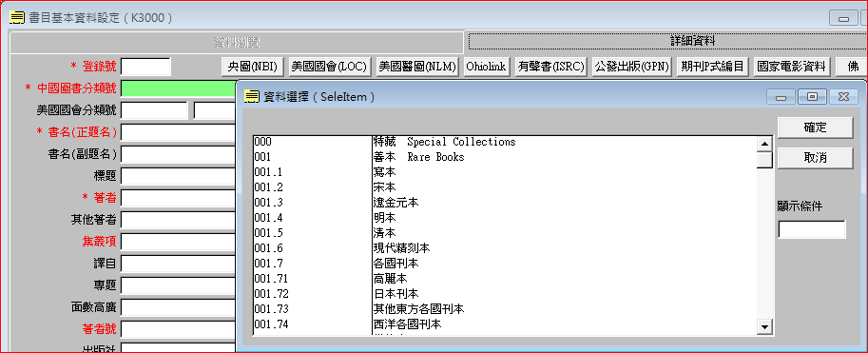This screenshot has height=353, width=868.
Task: Click 有聲書(ISRC) button
Action: [x=550, y=67]
